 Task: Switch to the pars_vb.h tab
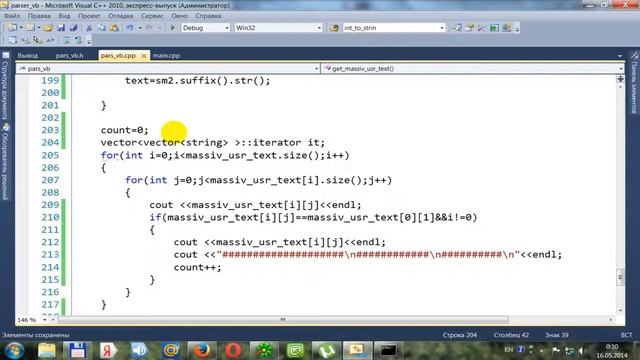[x=69, y=56]
